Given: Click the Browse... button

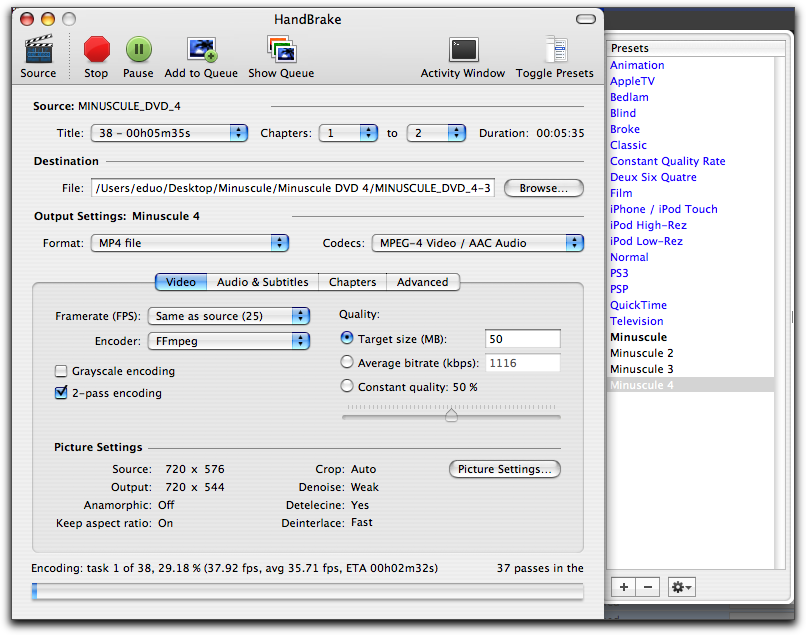Looking at the screenshot, I should [x=544, y=188].
